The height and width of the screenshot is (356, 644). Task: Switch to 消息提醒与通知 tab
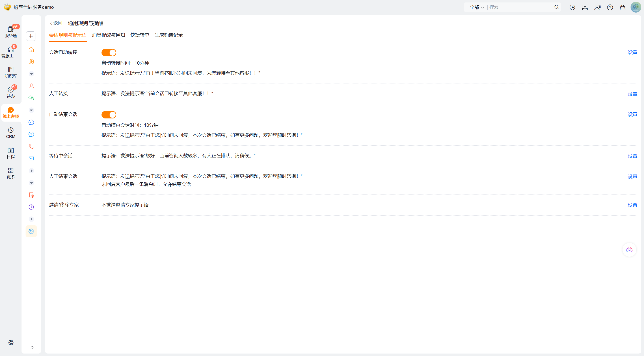108,35
